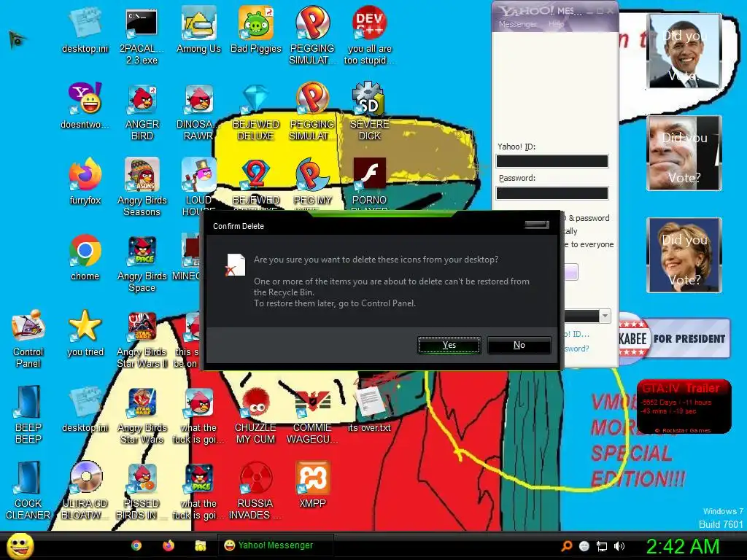Switch to the Yahoo! Messenger taskbar button
This screenshot has height=560, width=747.
coord(275,545)
